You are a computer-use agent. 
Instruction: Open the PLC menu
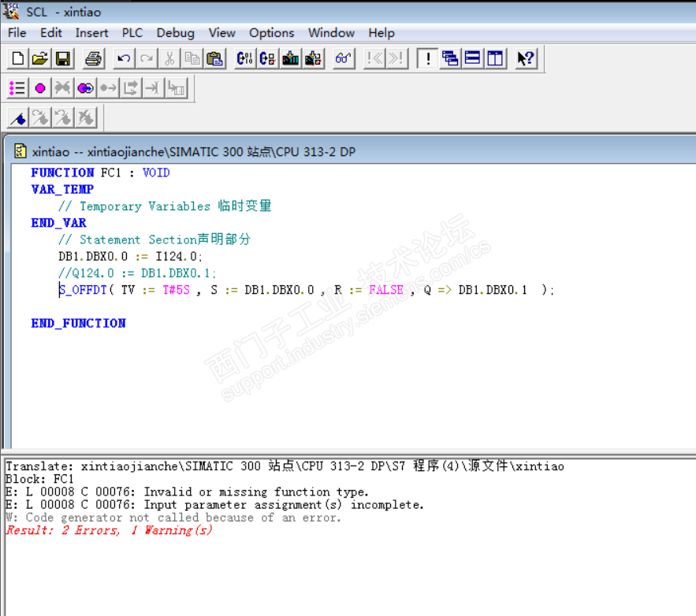[x=132, y=33]
